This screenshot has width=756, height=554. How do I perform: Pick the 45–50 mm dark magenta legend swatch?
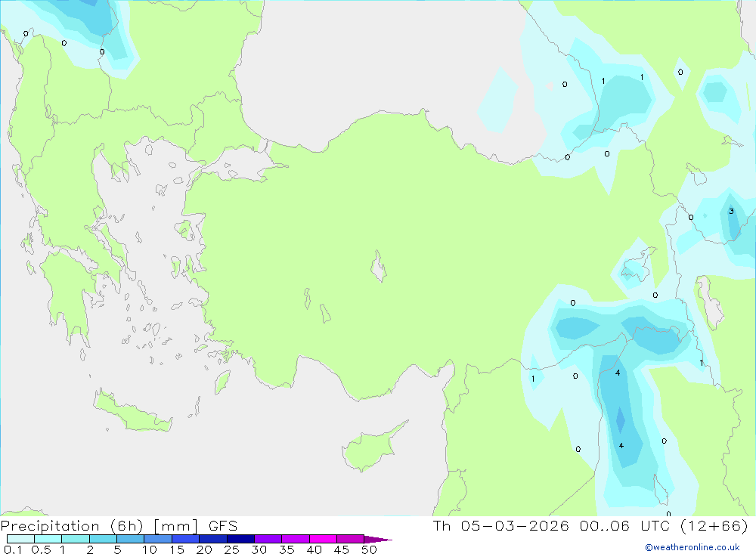point(350,539)
